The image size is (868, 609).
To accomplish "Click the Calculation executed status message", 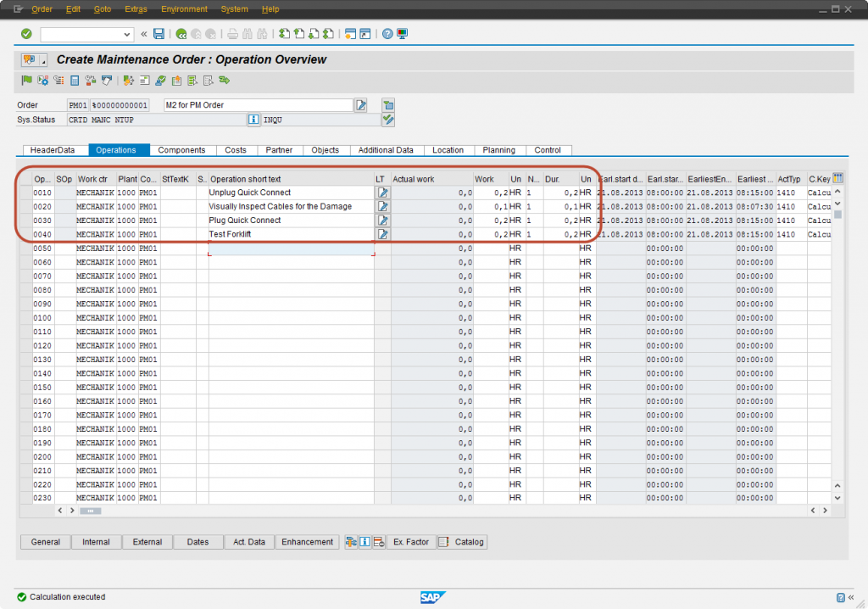I will pyautogui.click(x=68, y=597).
